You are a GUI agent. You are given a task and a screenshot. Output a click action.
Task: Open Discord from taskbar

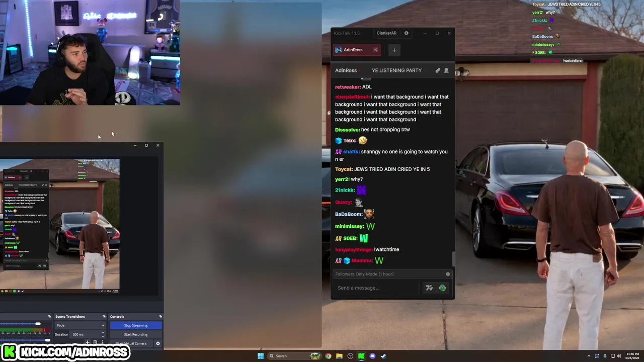(x=372, y=356)
